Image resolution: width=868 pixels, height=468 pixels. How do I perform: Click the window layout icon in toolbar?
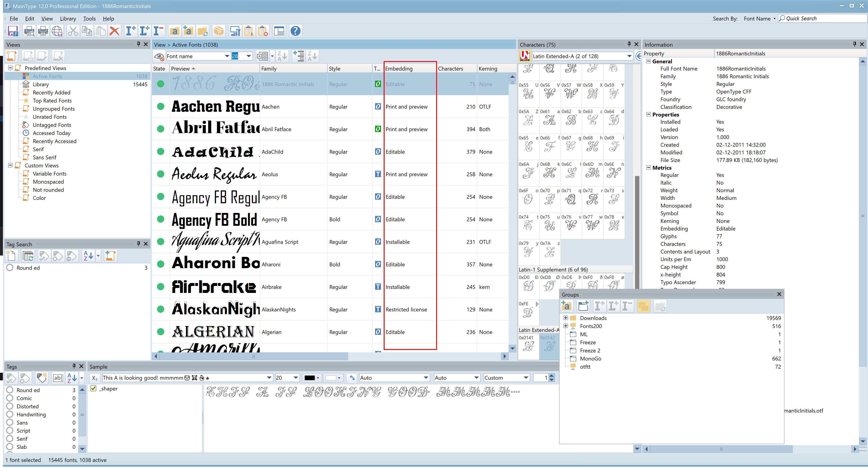point(279,31)
